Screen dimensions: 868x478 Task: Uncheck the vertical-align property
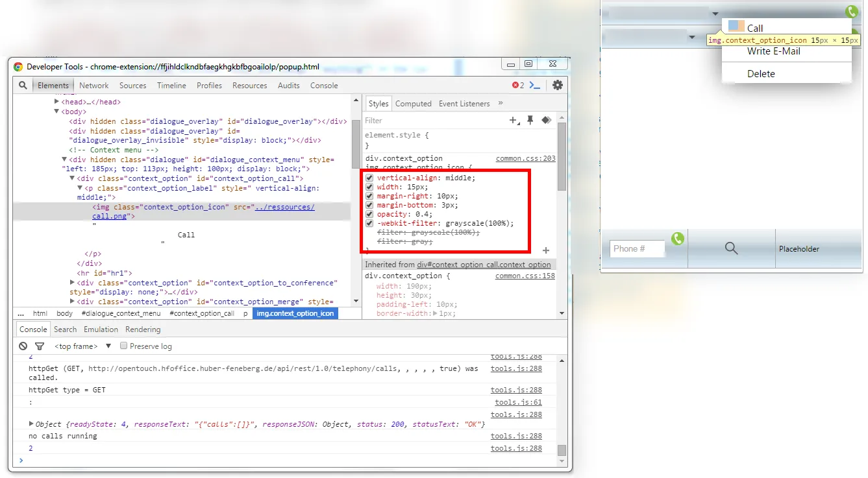tap(369, 178)
